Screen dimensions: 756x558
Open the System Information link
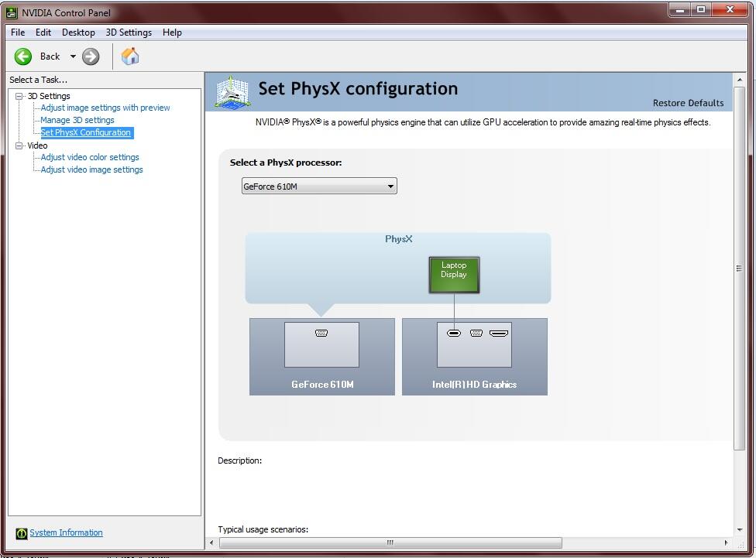pos(66,532)
